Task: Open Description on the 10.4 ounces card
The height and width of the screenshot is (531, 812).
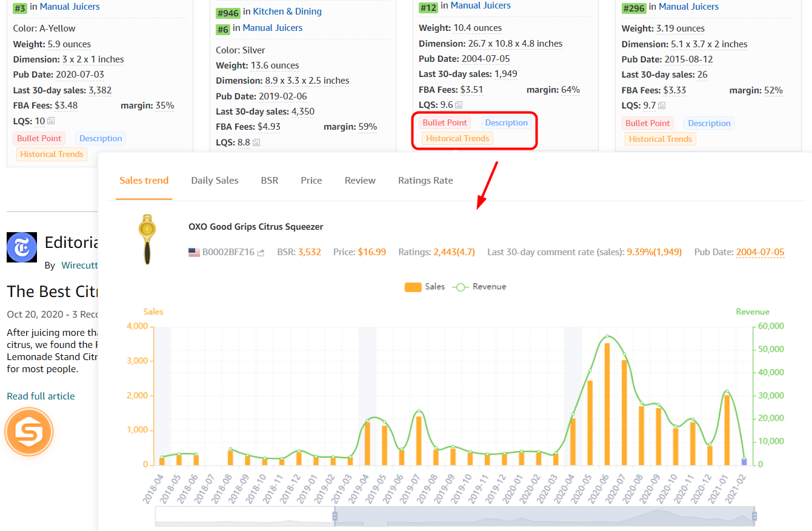Action: click(506, 122)
